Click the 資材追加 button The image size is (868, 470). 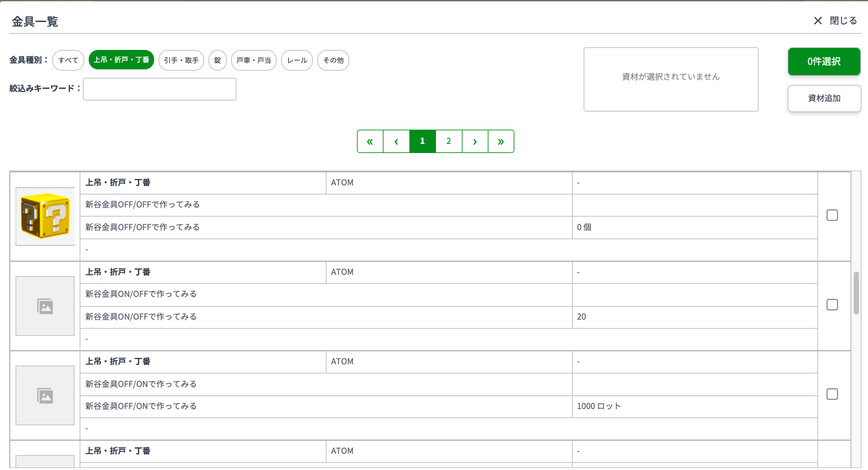(824, 99)
